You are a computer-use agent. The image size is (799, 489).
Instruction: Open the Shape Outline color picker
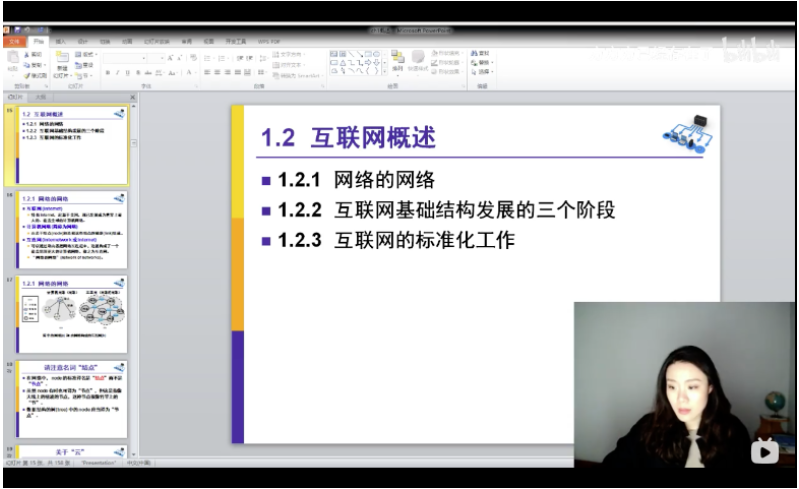[446, 63]
